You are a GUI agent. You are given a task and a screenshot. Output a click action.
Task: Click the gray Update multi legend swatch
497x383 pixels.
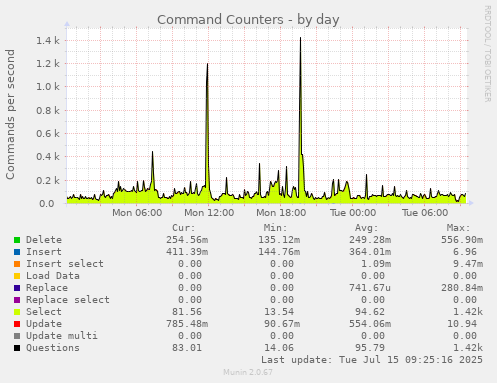17,336
